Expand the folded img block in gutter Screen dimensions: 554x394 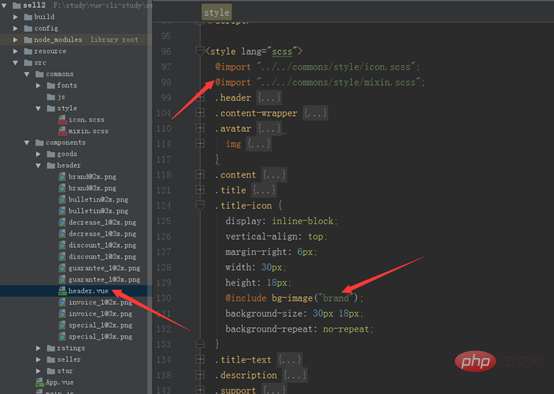point(200,143)
